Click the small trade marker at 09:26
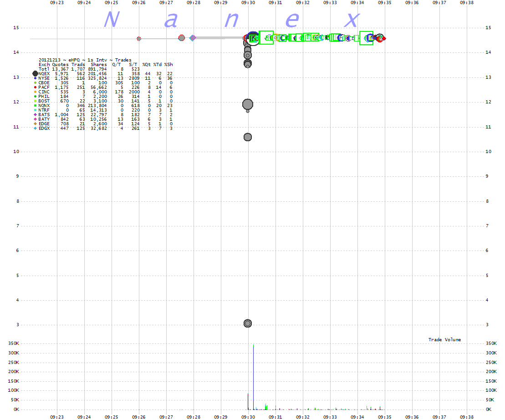Viewport: 505px width, 420px height. (x=139, y=39)
